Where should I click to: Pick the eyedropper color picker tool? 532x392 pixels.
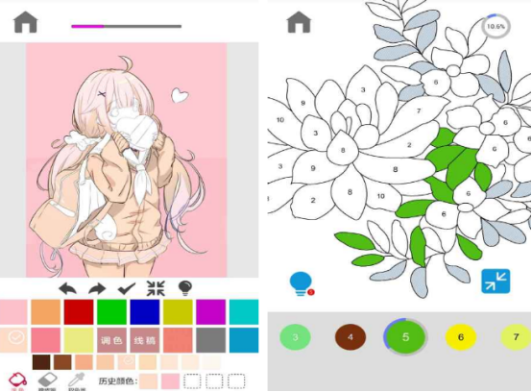77,381
